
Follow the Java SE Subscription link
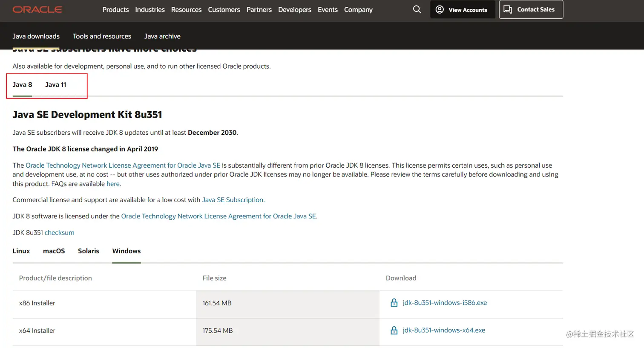[233, 200]
